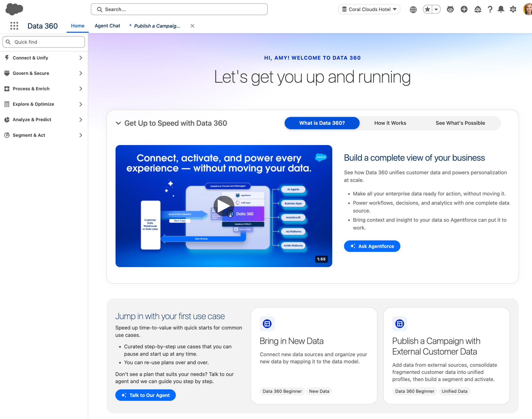The width and height of the screenshot is (532, 419).
Task: Focus the global Search field
Action: pos(179,9)
